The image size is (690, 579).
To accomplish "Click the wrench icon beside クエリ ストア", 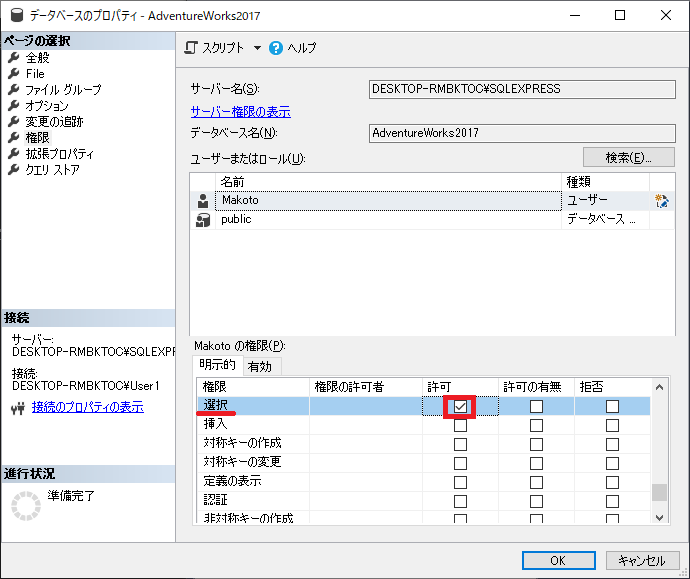I will pyautogui.click(x=14, y=169).
